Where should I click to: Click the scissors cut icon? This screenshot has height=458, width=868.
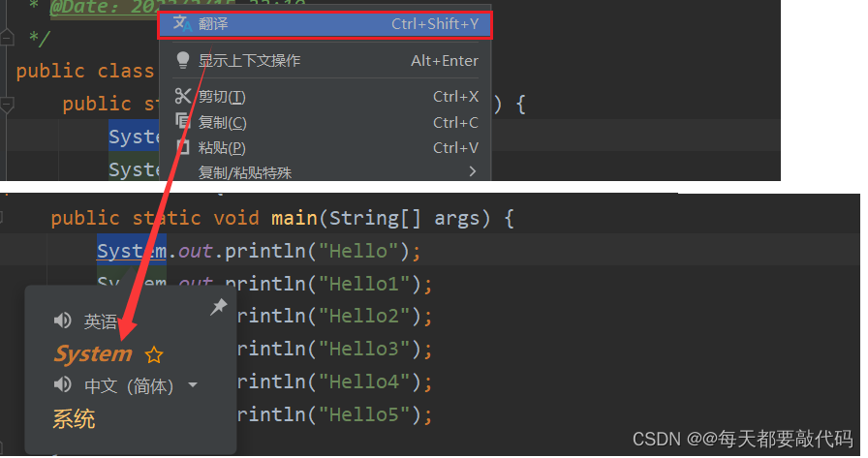182,96
